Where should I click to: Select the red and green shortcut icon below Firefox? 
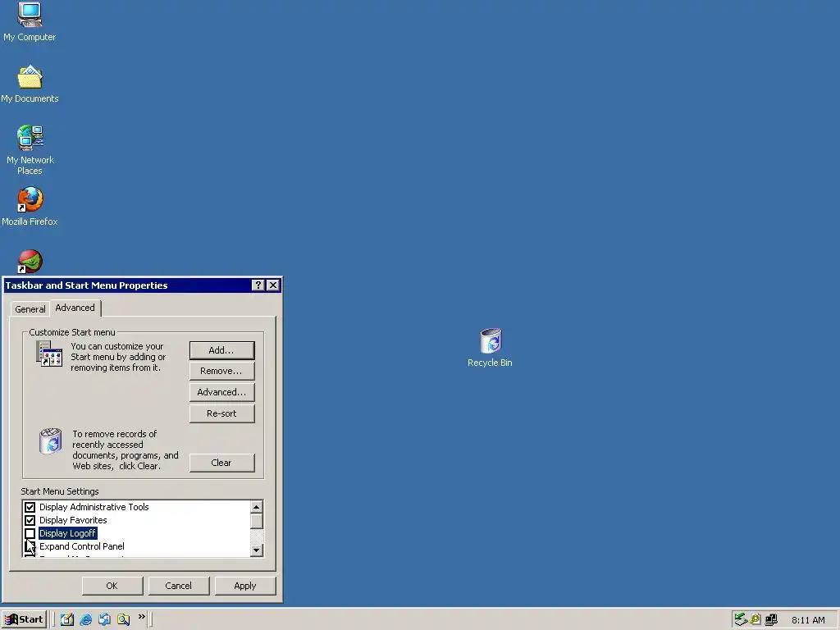[x=30, y=262]
